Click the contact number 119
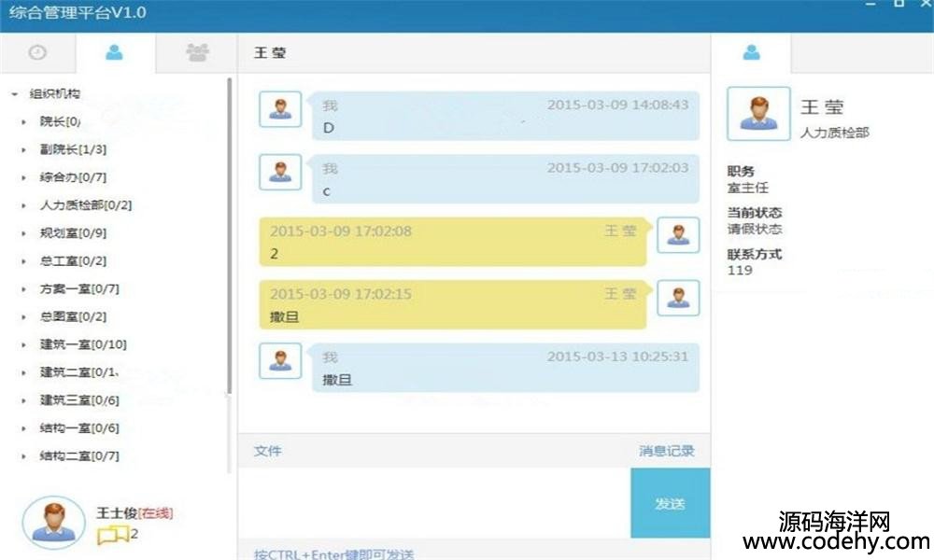Screen dimensions: 934x560 pyautogui.click(x=740, y=271)
